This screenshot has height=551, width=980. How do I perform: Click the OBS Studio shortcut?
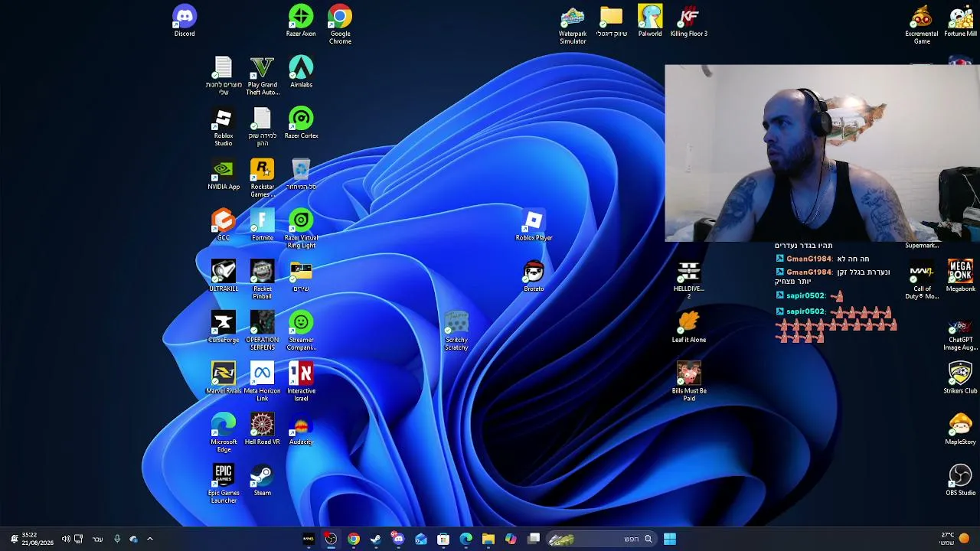pyautogui.click(x=961, y=481)
